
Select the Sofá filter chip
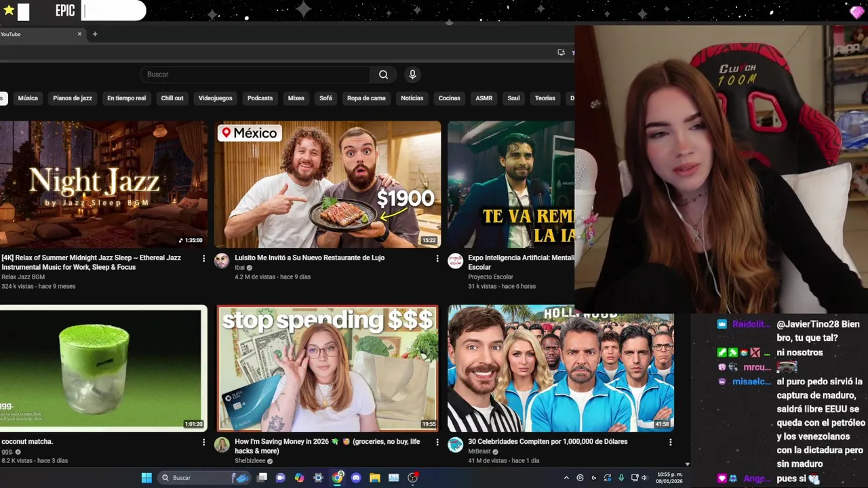325,98
